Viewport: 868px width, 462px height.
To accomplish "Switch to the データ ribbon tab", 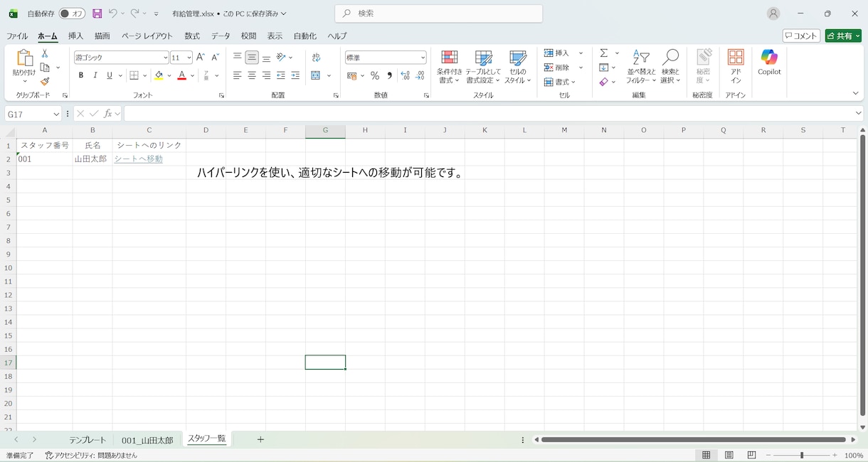I will 221,36.
